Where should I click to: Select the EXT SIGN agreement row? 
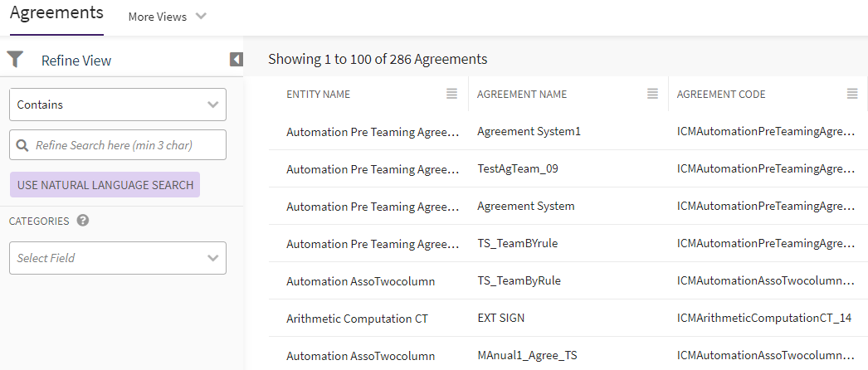501,319
